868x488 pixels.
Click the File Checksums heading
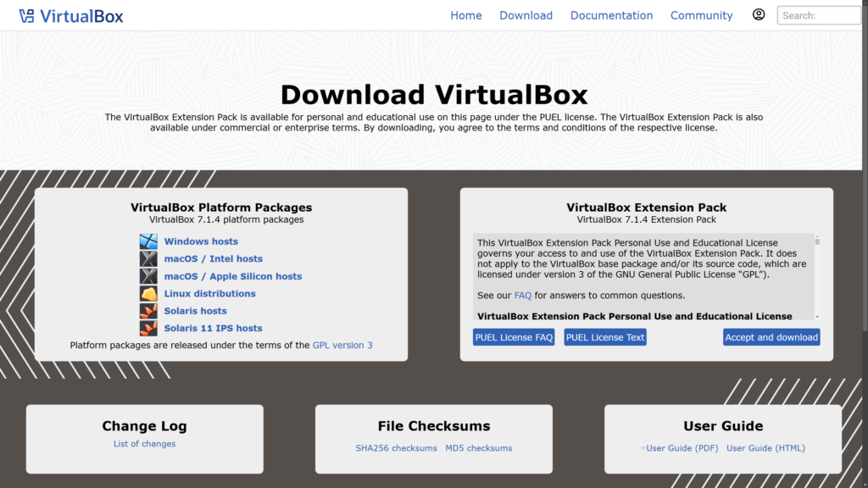434,426
